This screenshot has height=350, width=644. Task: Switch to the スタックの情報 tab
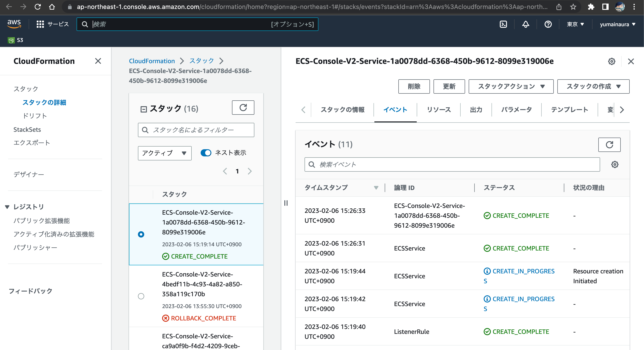[342, 110]
